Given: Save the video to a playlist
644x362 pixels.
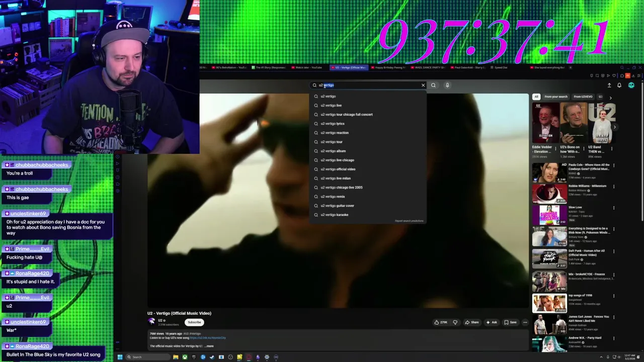Looking at the screenshot, I should pos(510,322).
